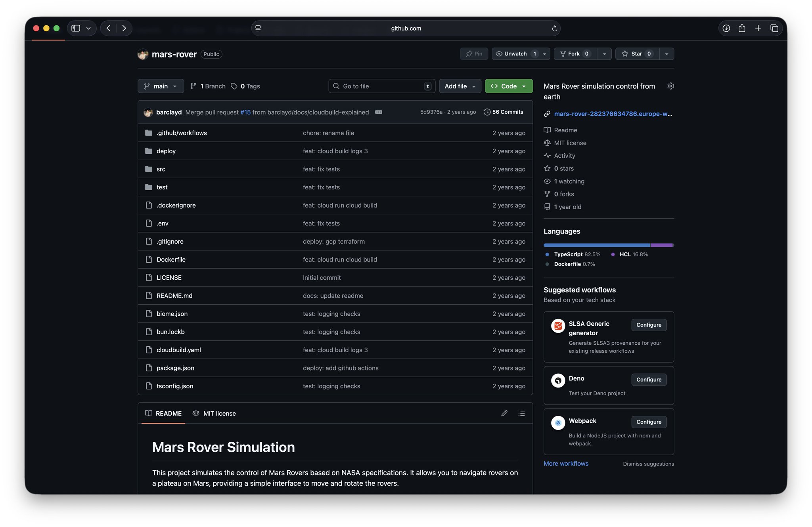This screenshot has height=527, width=812.
Task: Click the Safari sidebar toggle icon
Action: [x=76, y=28]
